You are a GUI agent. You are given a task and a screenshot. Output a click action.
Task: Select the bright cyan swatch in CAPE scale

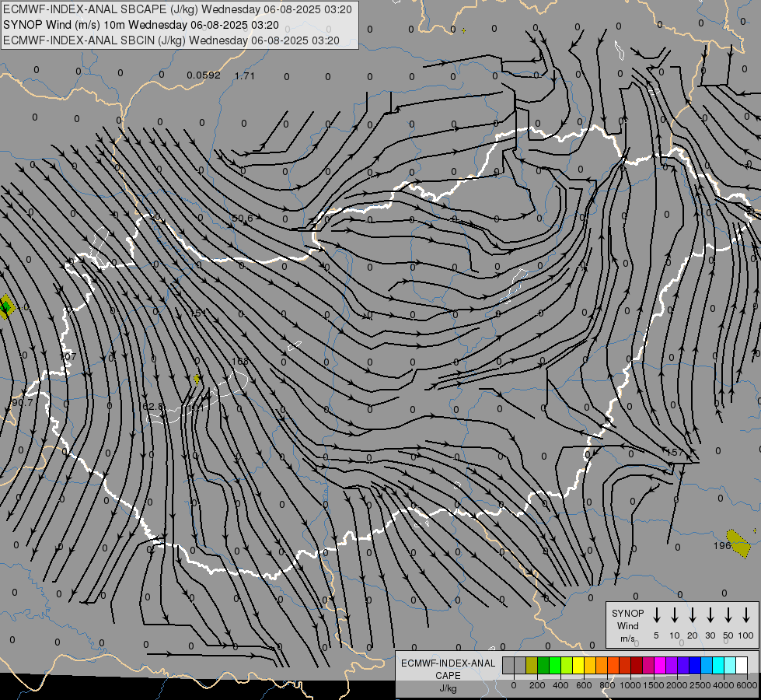click(x=718, y=665)
